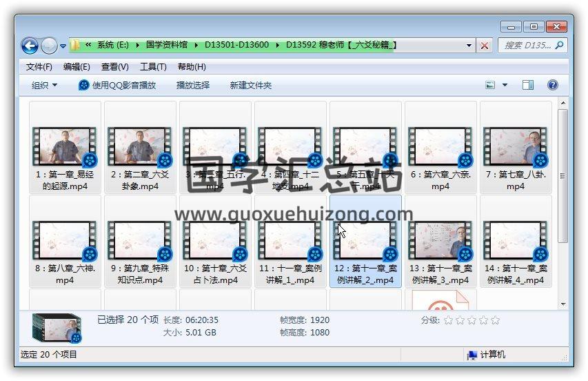Viewport: 588px width, 381px height.
Task: Click the scrollbar down arrow
Action: [562, 304]
